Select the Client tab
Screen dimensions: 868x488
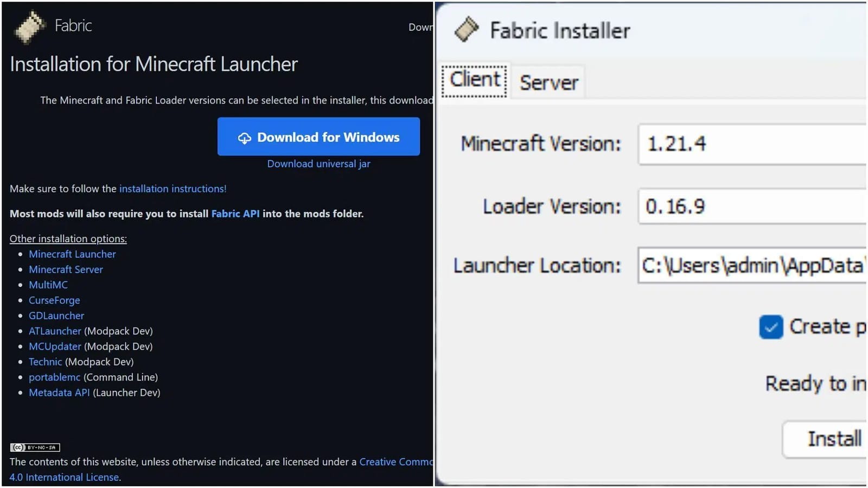coord(474,79)
